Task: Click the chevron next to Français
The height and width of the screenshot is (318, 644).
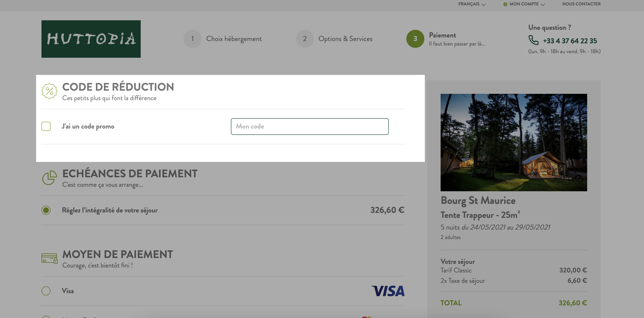Action: pos(483,5)
